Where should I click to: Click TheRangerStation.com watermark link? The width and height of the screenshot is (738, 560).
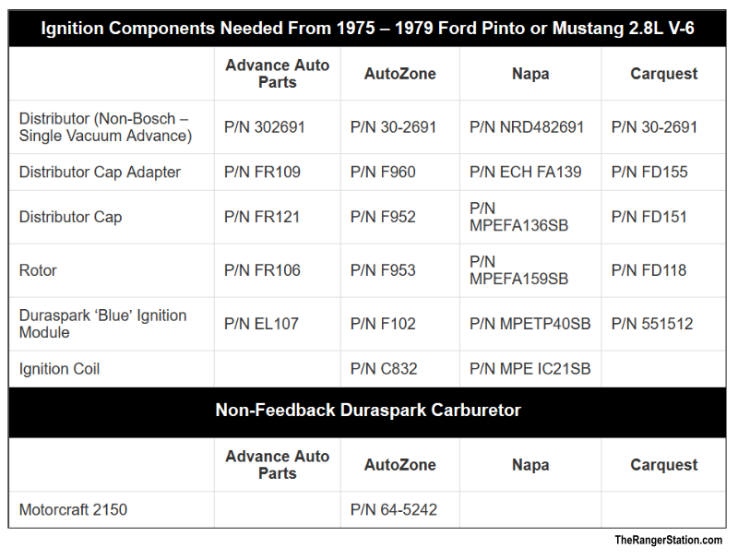(669, 541)
